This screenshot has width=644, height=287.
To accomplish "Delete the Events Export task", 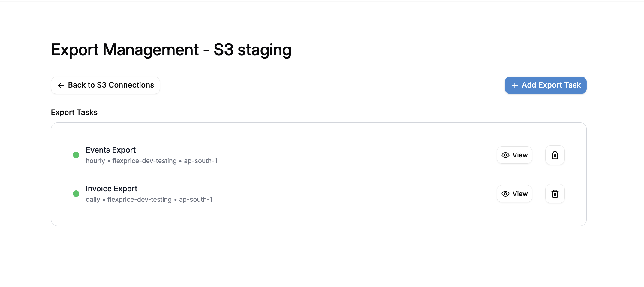I will click(555, 155).
